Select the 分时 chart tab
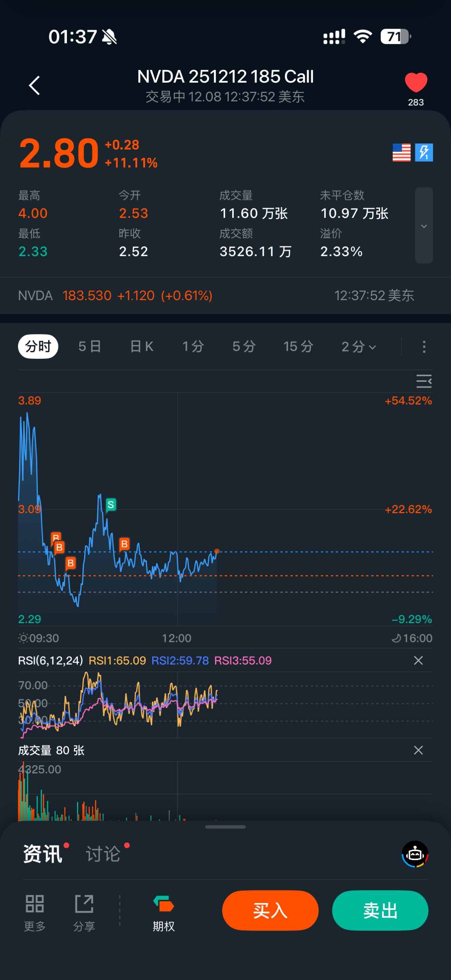The height and width of the screenshot is (980, 451). click(38, 346)
